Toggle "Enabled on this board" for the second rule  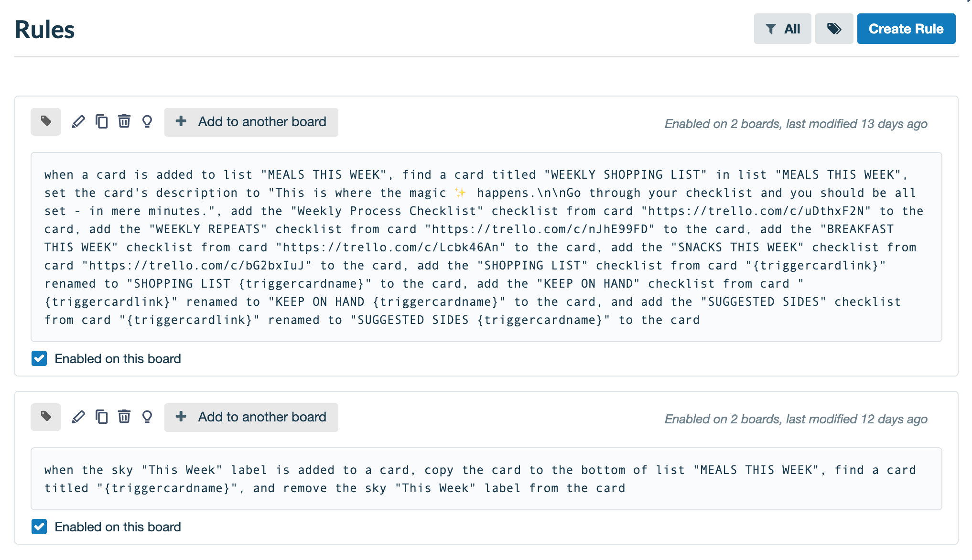point(39,527)
